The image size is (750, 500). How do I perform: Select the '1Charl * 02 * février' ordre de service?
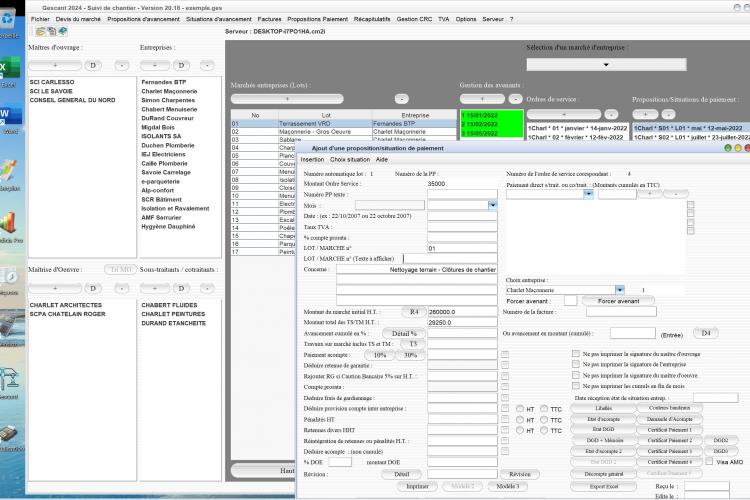coord(577,137)
